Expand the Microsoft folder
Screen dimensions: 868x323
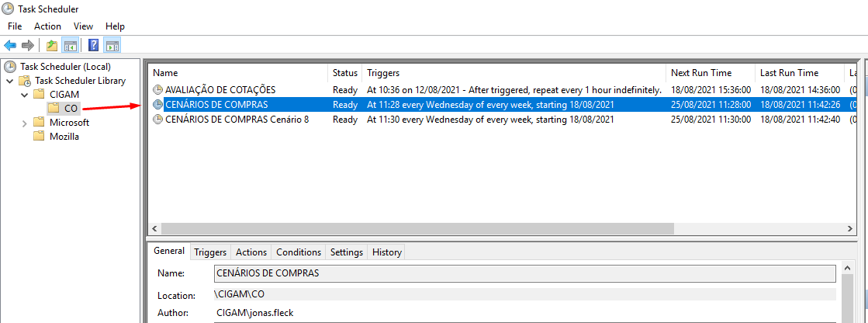pos(23,123)
